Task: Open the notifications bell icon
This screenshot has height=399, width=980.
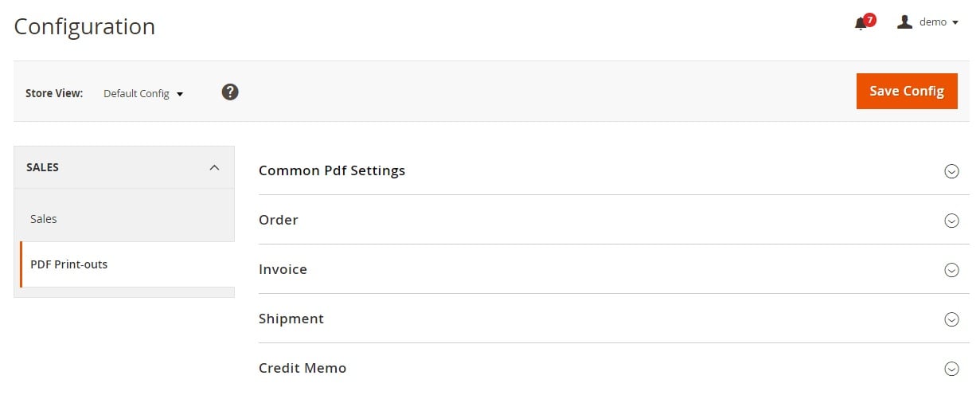Action: click(861, 24)
